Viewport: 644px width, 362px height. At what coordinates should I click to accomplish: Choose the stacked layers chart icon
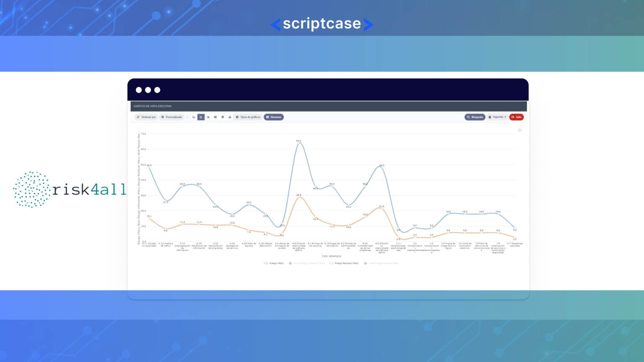coord(223,117)
